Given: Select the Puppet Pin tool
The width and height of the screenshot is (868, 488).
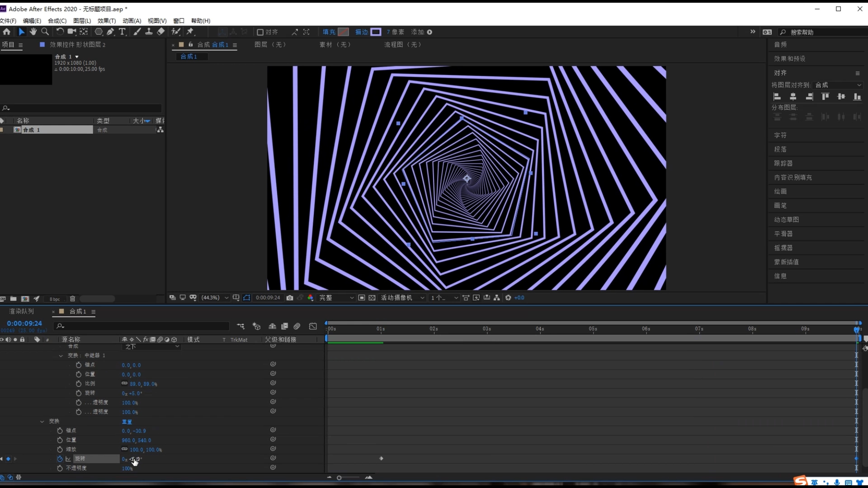Looking at the screenshot, I should pyautogui.click(x=190, y=32).
